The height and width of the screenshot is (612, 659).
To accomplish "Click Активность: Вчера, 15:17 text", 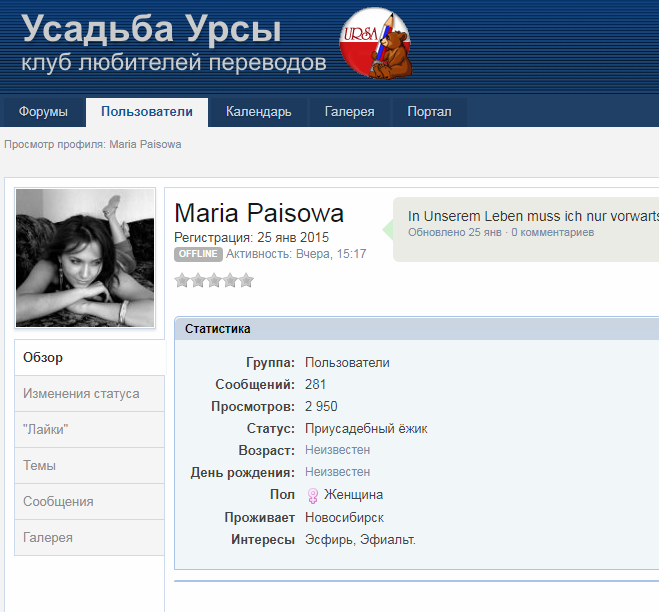I will [x=296, y=254].
